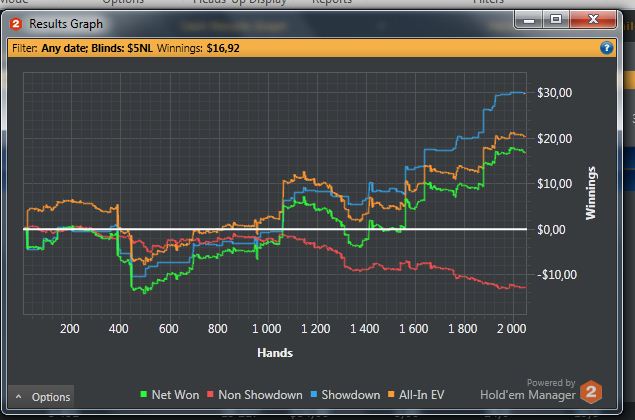Click the 800 hands x-axis label
Image resolution: width=635 pixels, height=420 pixels.
[217, 328]
